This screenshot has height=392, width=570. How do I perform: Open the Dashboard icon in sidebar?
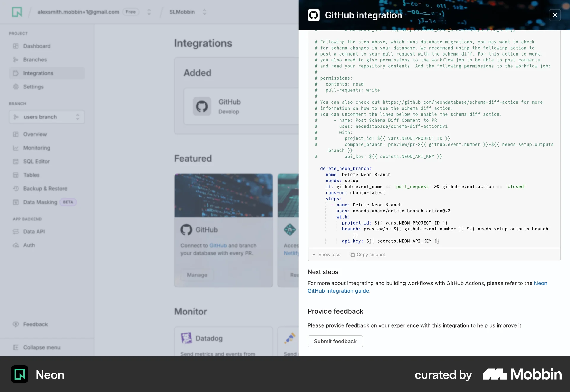pyautogui.click(x=16, y=46)
